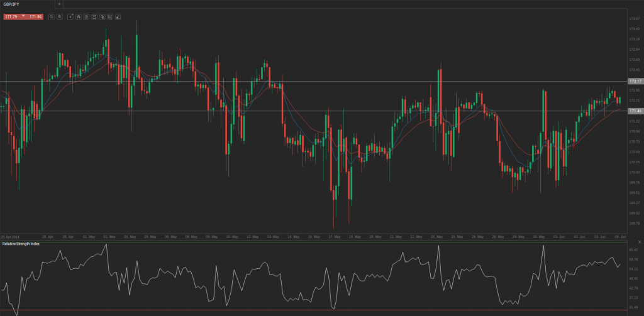Click the 05. Jun date label
Image resolution: width=644 pixels, height=316 pixels.
(621, 237)
